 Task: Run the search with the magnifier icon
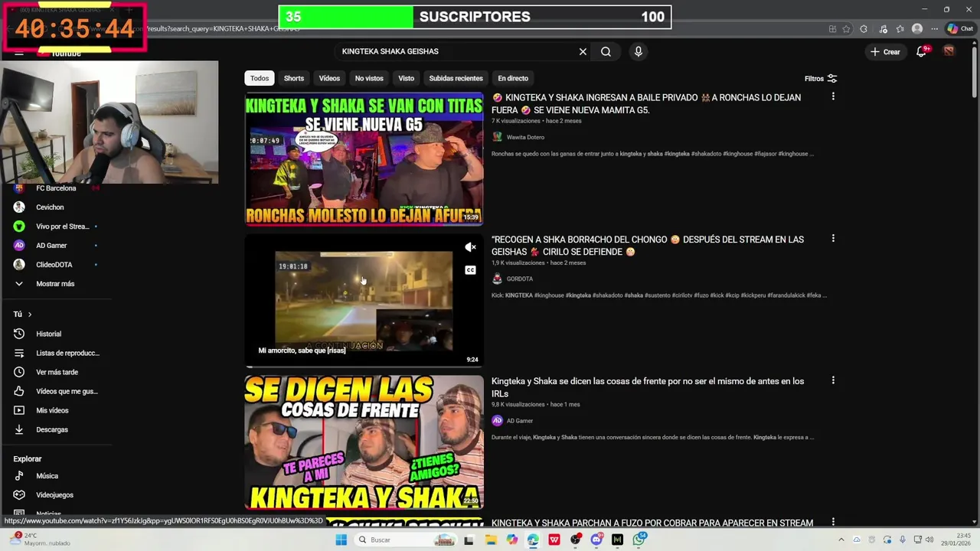coord(606,51)
